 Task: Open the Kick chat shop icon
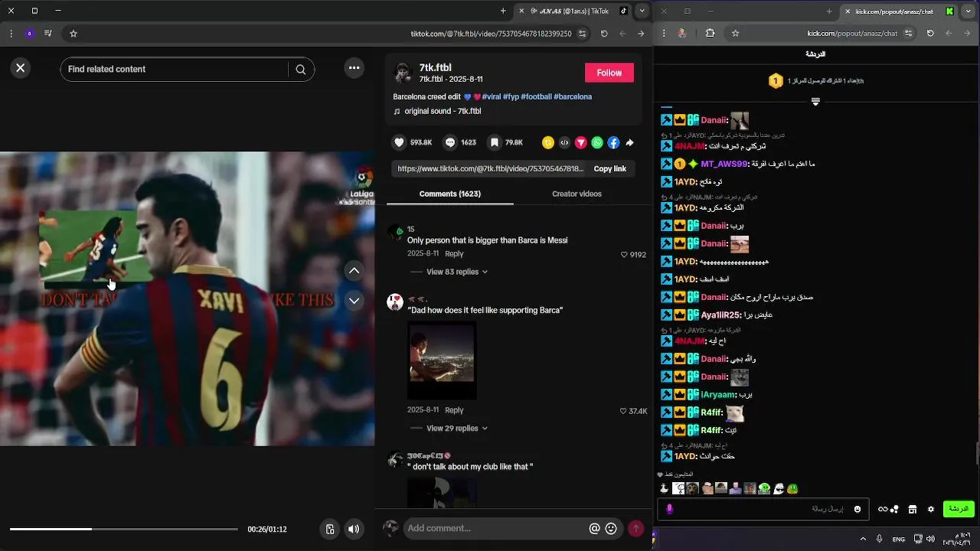point(913,509)
